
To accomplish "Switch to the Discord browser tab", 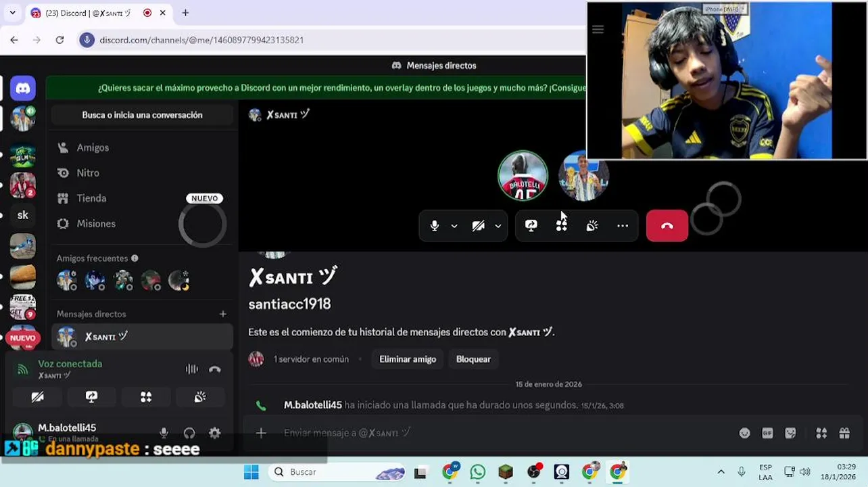I will coord(98,13).
